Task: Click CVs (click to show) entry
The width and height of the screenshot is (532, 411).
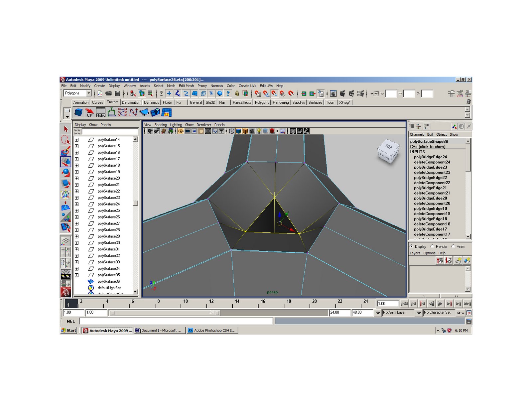Action: click(x=427, y=147)
